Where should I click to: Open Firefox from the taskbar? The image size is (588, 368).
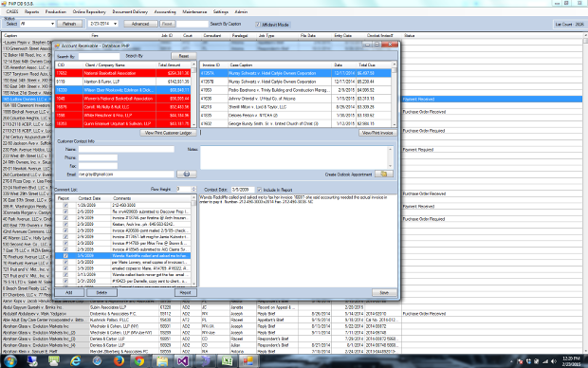click(x=119, y=360)
